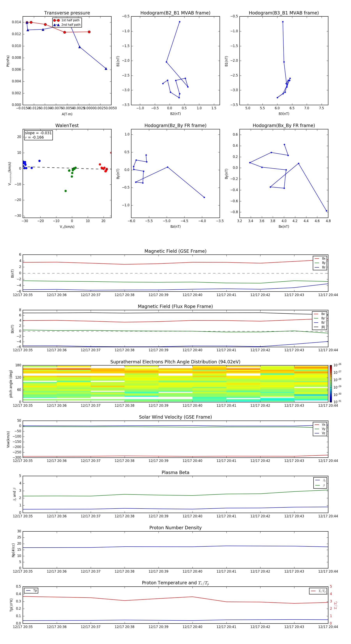
Task: Click the 'Solar Wind Velocity (GSE Frame)' title
Action: pyautogui.click(x=175, y=417)
